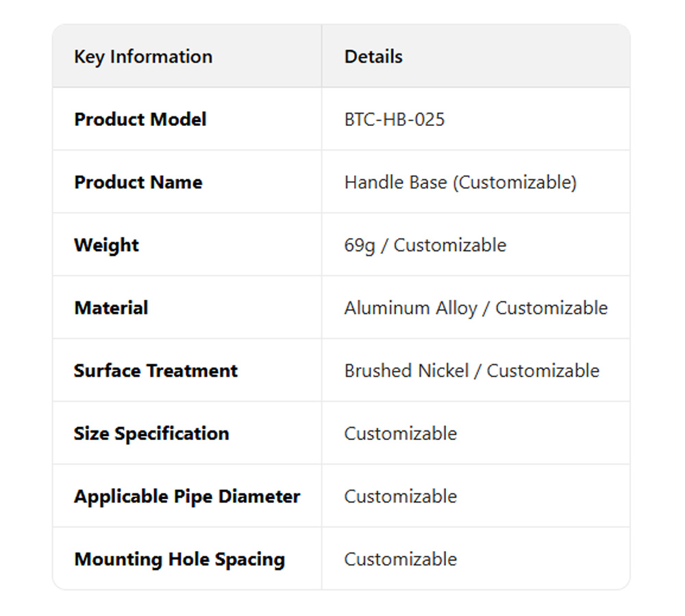Select the 'Size Specification' row label
Viewport: 685px width, 616px height.
[151, 434]
